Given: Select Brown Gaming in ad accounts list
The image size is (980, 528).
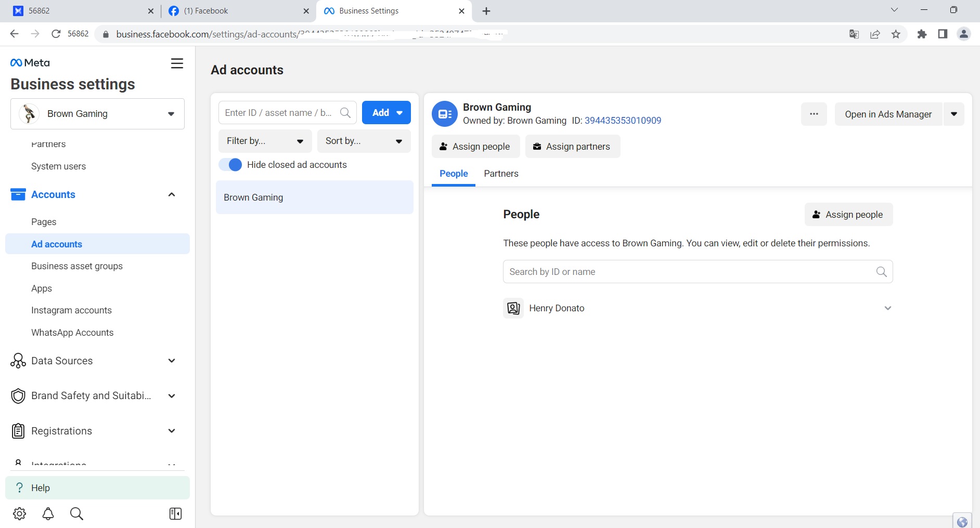Looking at the screenshot, I should click(315, 197).
